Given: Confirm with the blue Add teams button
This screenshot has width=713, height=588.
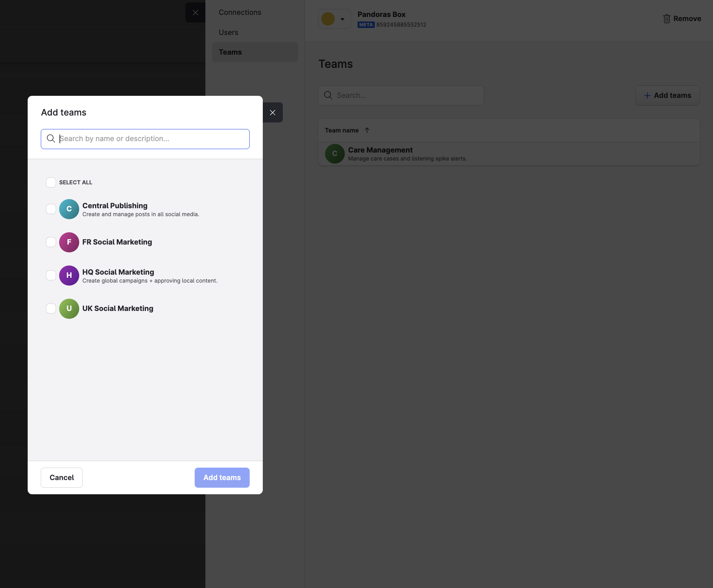Looking at the screenshot, I should [222, 478].
